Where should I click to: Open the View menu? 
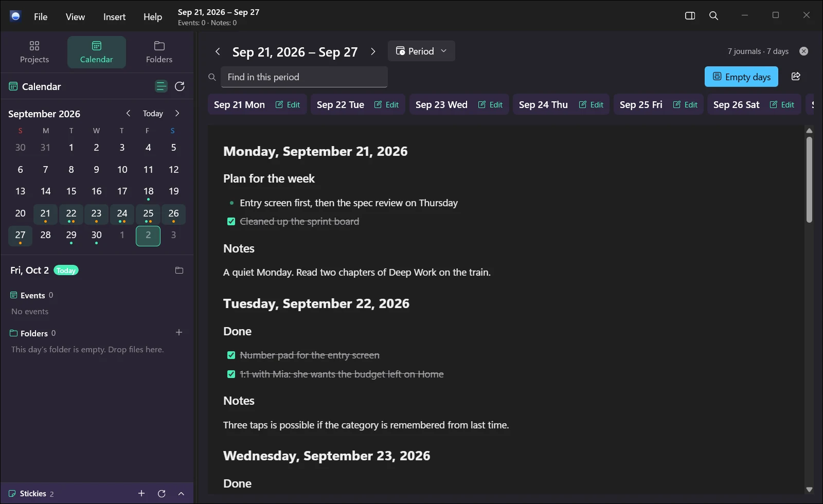click(75, 16)
